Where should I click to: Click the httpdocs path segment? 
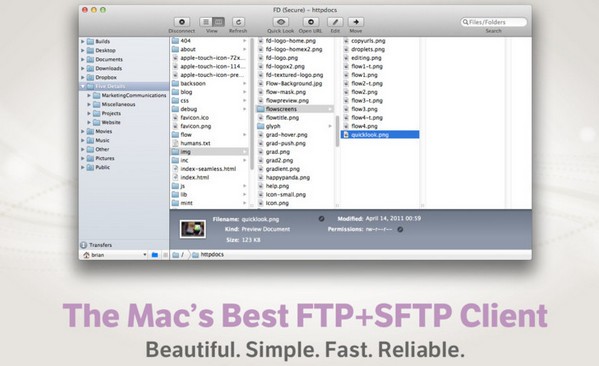click(208, 254)
